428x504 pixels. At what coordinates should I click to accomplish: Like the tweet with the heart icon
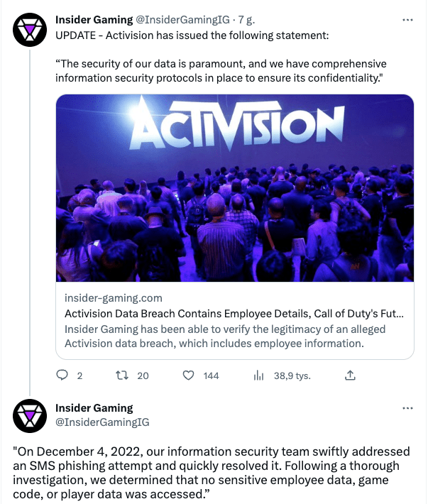[190, 376]
